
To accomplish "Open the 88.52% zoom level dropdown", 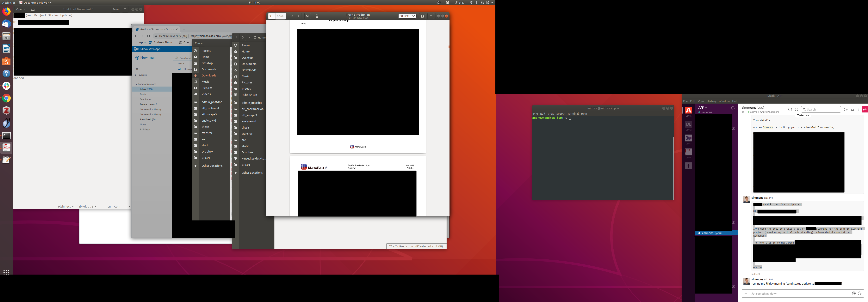I will (x=407, y=16).
